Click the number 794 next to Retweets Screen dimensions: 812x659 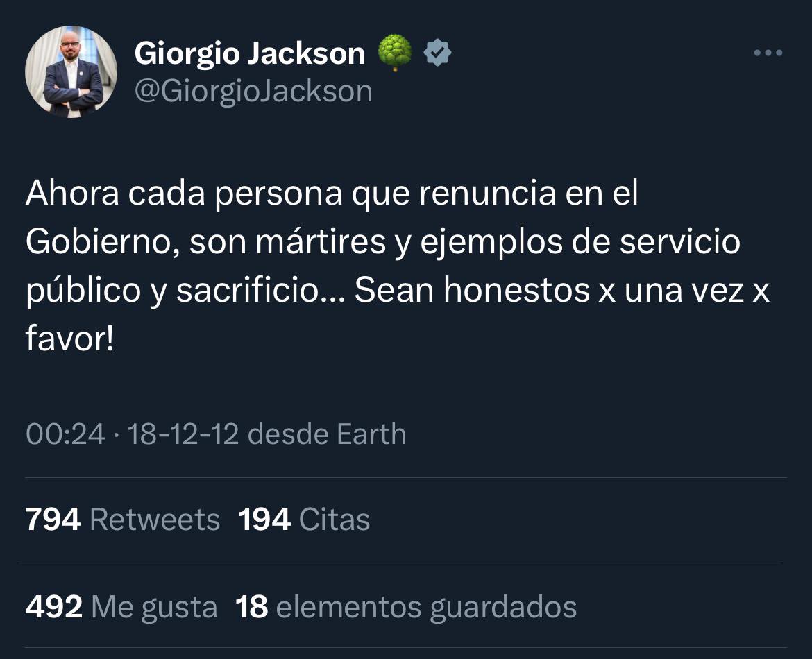[53, 520]
